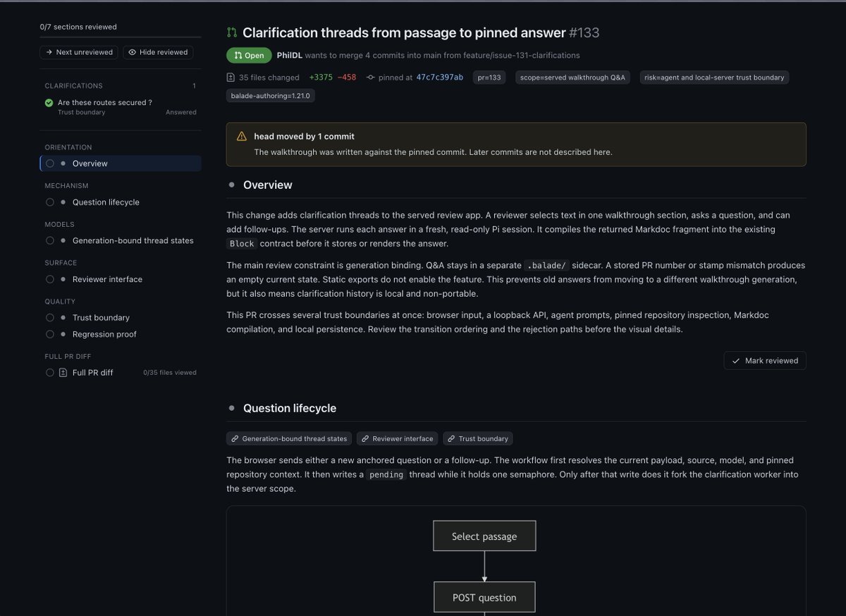Click the green check on 'Are these routes secured ?'
846x616 pixels.
49,103
